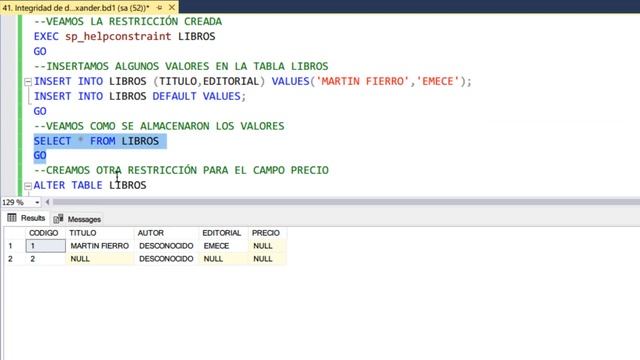Click the 'sp_helpconstraint' procedure name in code
Image resolution: width=640 pixels, height=360 pixels.
pos(118,36)
